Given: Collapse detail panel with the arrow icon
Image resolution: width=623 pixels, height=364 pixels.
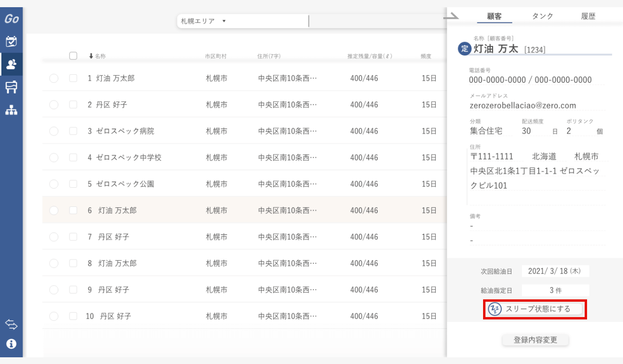Looking at the screenshot, I should point(451,17).
